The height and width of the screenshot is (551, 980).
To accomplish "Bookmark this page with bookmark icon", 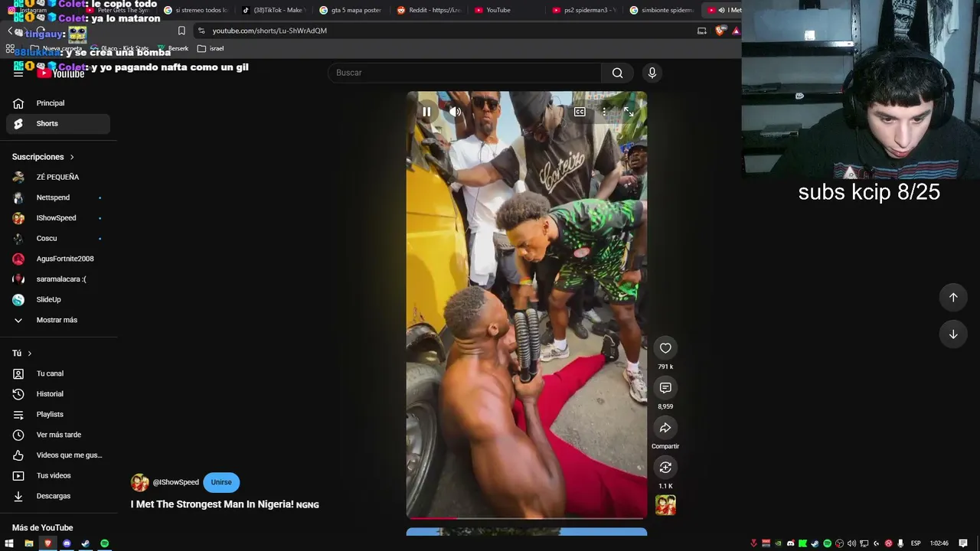I will 181,31.
